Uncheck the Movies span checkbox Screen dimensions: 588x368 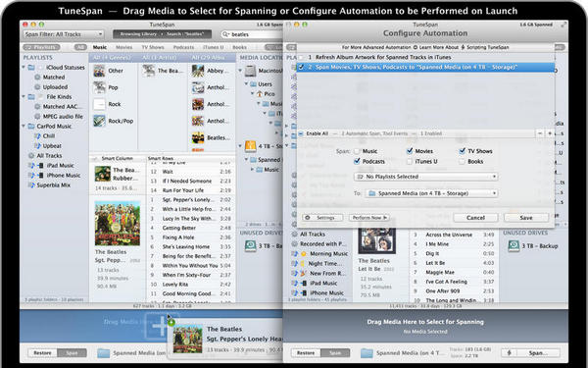(x=410, y=151)
